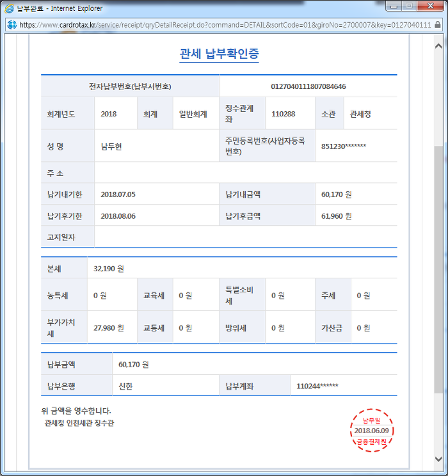Screen dimensions: 448x476
Task: Click the 징수관계좌 label cell
Action: tap(242, 114)
